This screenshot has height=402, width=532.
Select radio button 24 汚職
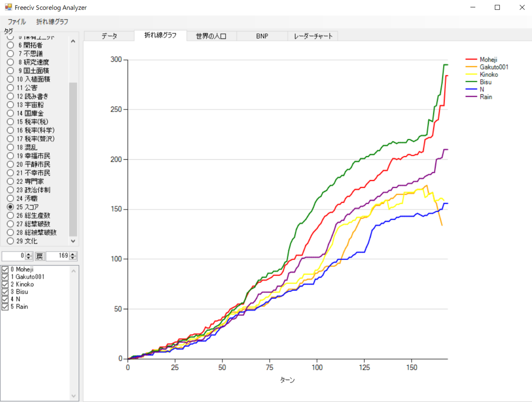coord(10,198)
